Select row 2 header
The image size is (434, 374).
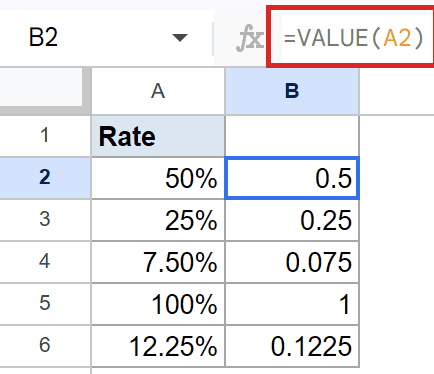tap(45, 178)
